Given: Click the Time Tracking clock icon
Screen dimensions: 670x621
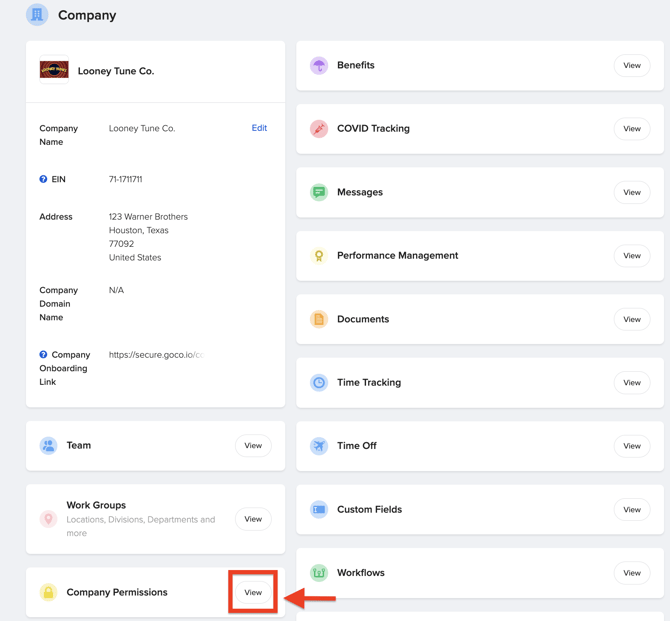Looking at the screenshot, I should pyautogui.click(x=319, y=383).
